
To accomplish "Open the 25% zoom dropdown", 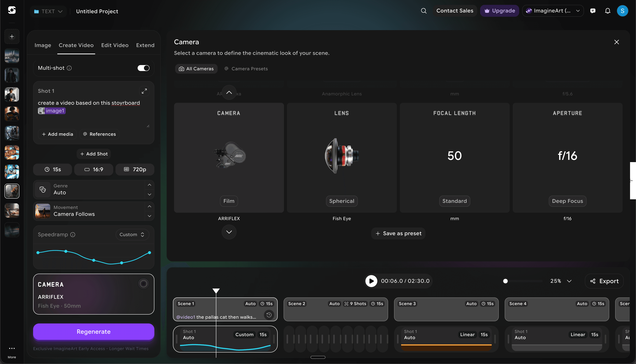I will tap(561, 281).
